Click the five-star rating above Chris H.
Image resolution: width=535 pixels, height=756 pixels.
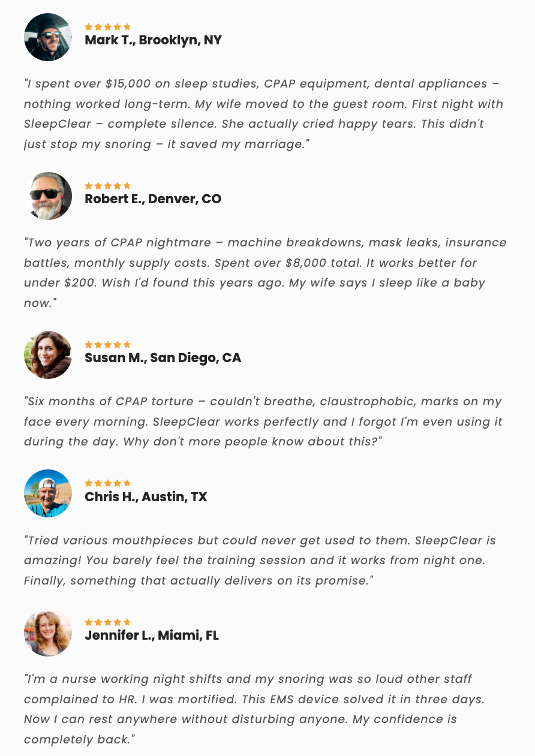(107, 483)
